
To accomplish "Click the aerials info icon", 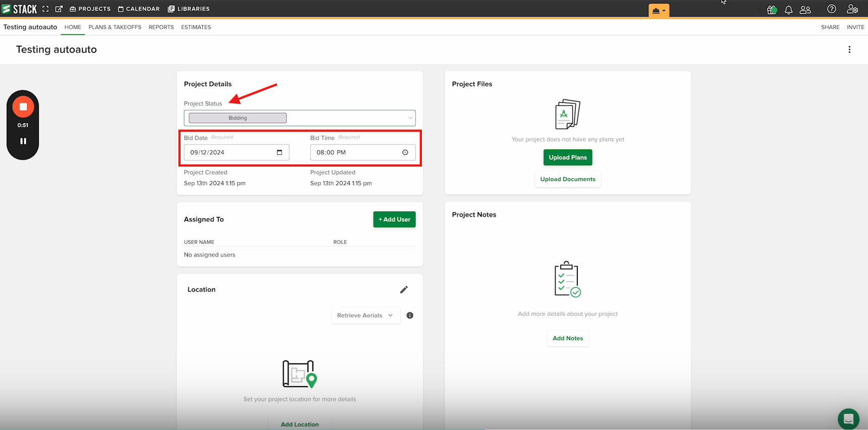I will pyautogui.click(x=410, y=315).
